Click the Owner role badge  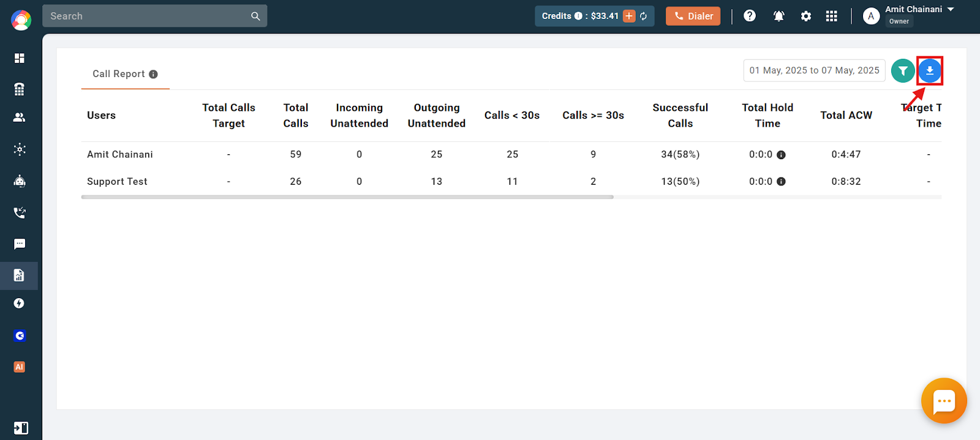[x=899, y=21]
